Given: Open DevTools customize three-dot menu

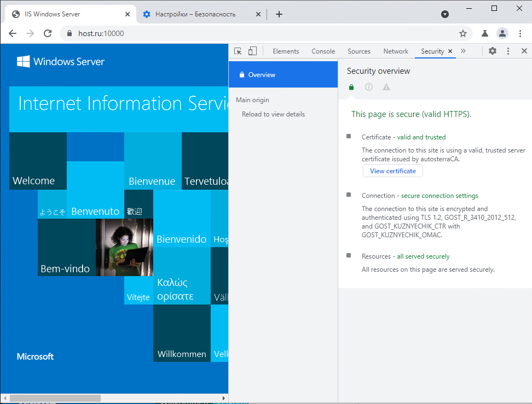Looking at the screenshot, I should (508, 51).
